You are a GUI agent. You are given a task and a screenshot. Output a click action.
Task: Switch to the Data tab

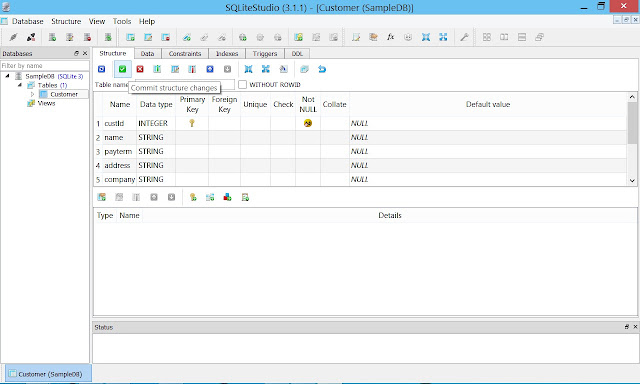coord(147,53)
